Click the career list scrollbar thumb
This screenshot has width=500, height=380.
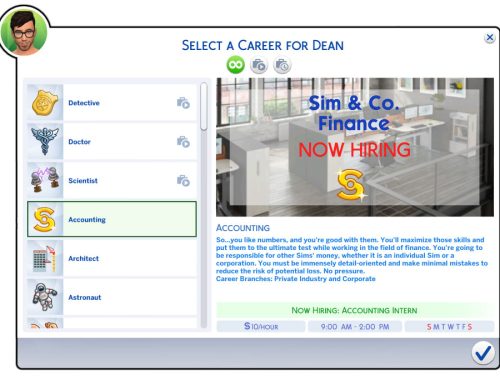point(204,106)
